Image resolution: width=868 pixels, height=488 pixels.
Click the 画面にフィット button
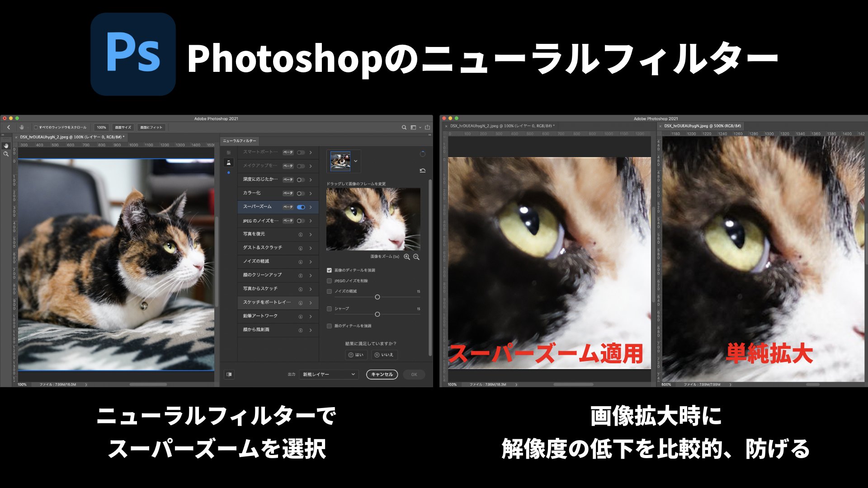pyautogui.click(x=151, y=127)
